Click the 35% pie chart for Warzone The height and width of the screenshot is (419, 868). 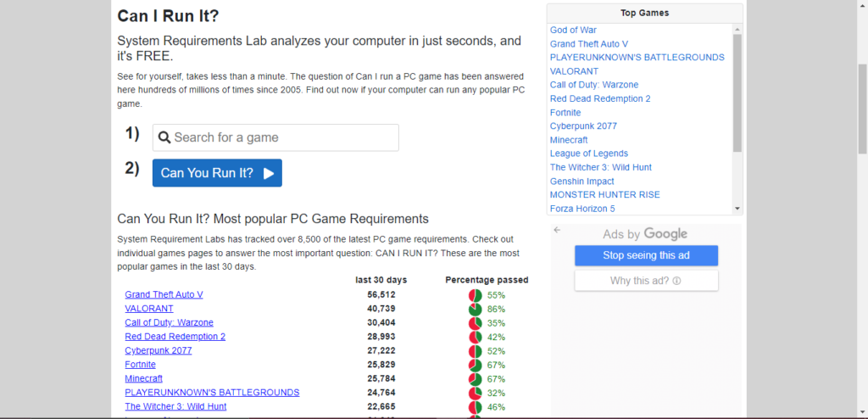475,323
